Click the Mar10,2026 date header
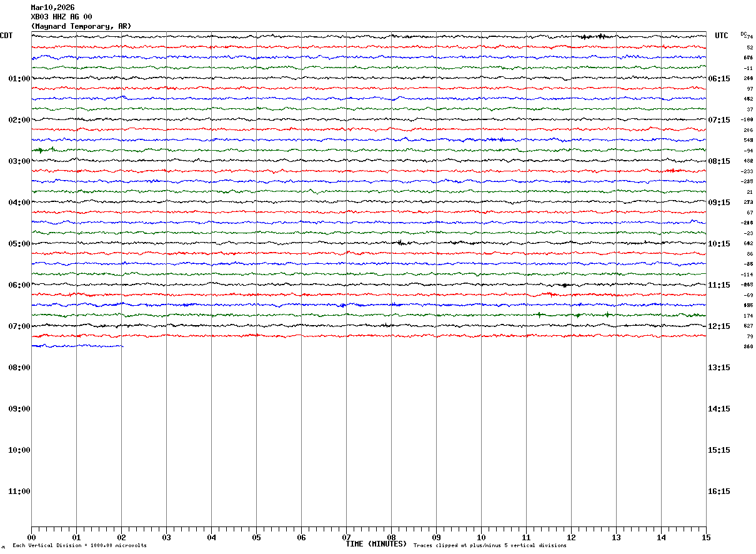The width and height of the screenshot is (756, 554). click(52, 8)
